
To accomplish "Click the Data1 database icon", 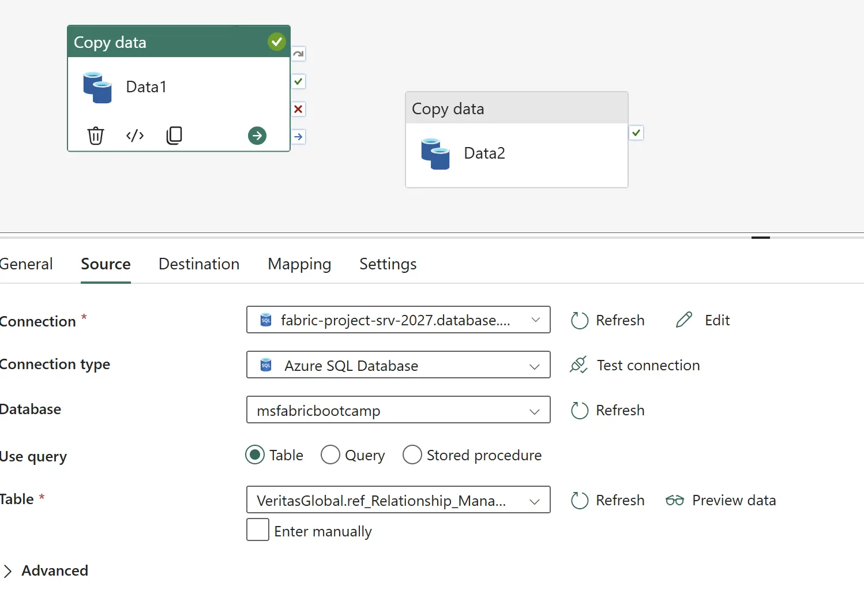I will [97, 87].
